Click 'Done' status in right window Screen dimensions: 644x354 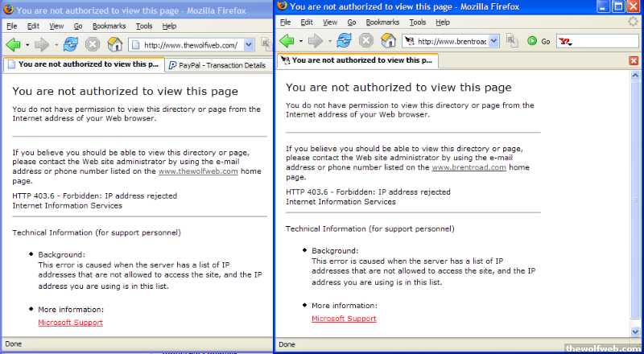click(287, 344)
